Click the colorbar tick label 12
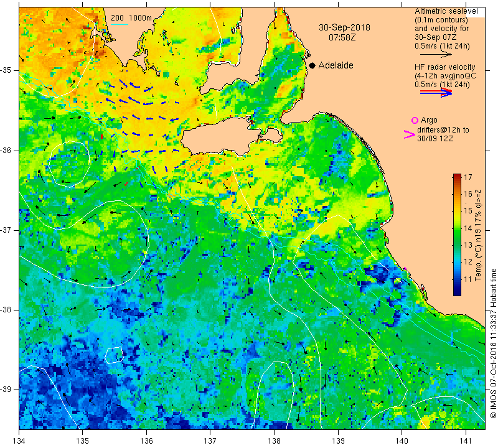Image resolution: width=498 pixels, height=448 pixels. coord(468,262)
